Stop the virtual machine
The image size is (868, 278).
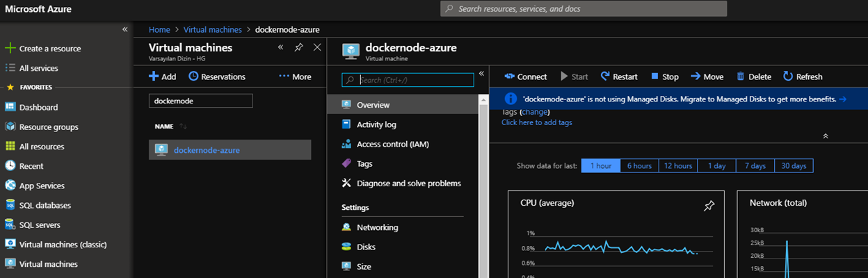tap(665, 76)
